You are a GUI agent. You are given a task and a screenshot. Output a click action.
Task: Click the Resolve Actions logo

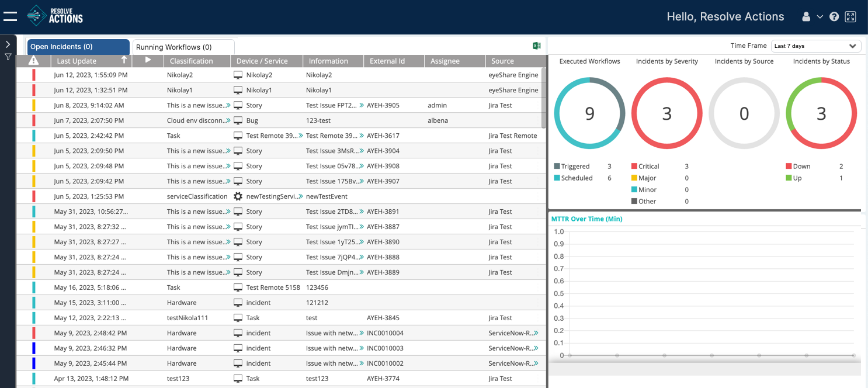point(55,16)
